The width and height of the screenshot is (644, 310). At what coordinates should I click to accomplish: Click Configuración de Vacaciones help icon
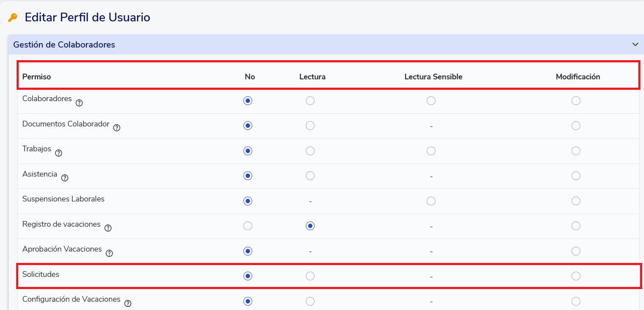[x=128, y=303]
